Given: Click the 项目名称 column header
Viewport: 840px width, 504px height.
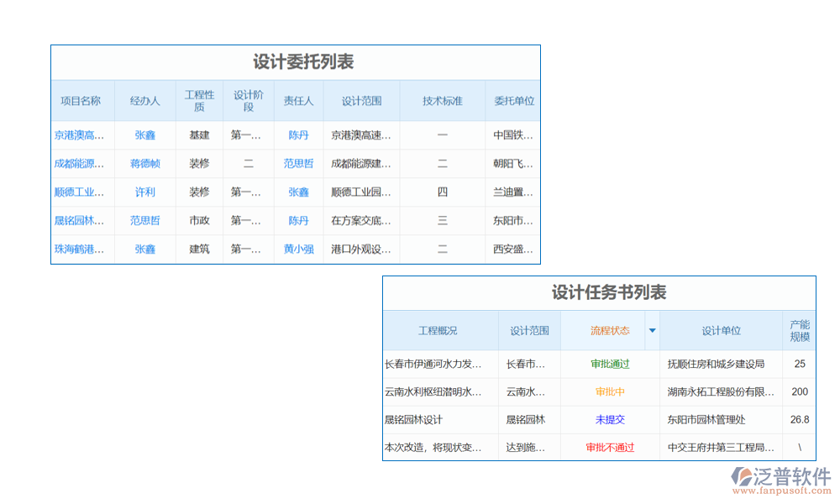Looking at the screenshot, I should point(81,101).
